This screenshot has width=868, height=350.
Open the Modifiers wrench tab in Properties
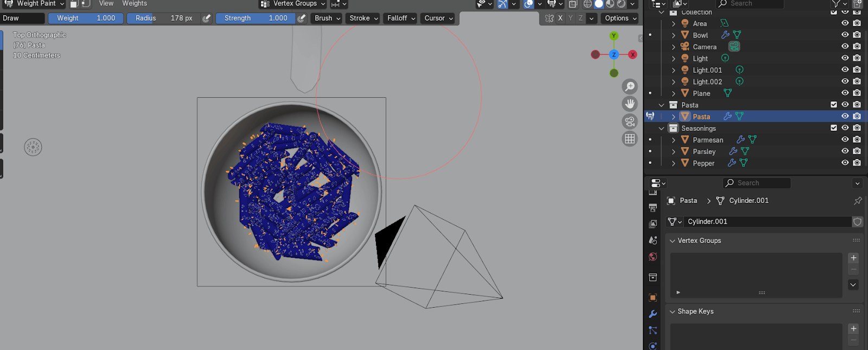(x=653, y=314)
